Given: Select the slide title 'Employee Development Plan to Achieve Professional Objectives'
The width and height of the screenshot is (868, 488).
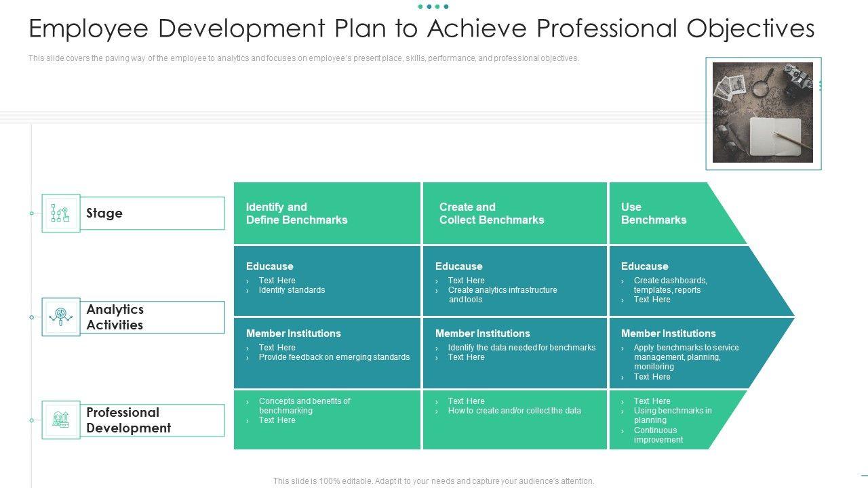Looking at the screenshot, I should 421,28.
